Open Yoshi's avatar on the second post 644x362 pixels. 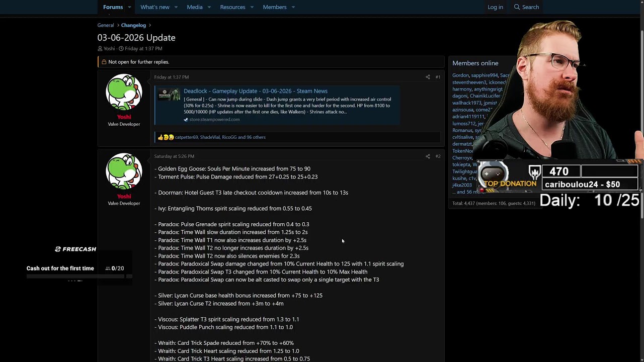(124, 171)
